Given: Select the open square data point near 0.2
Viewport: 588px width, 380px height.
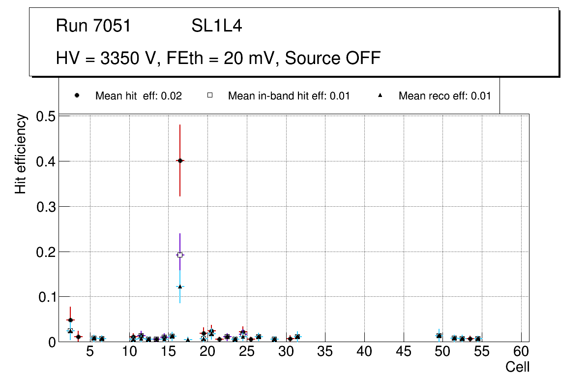Looking at the screenshot, I should point(180,254).
